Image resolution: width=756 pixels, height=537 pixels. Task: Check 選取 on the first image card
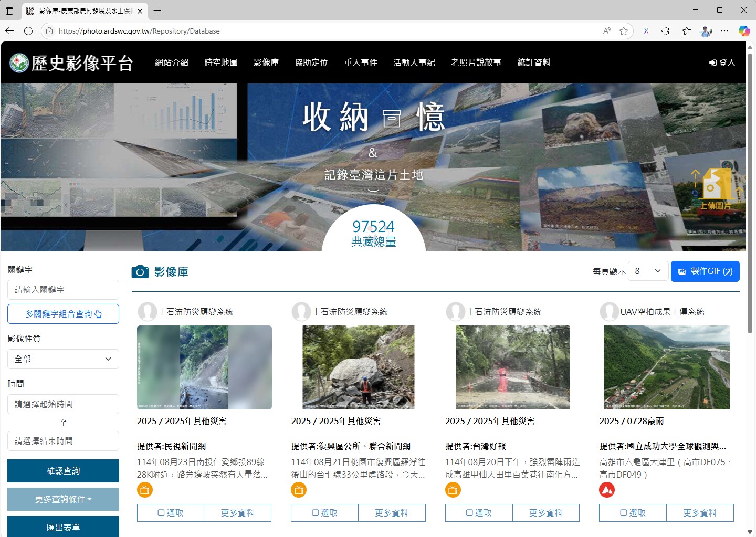pyautogui.click(x=171, y=513)
